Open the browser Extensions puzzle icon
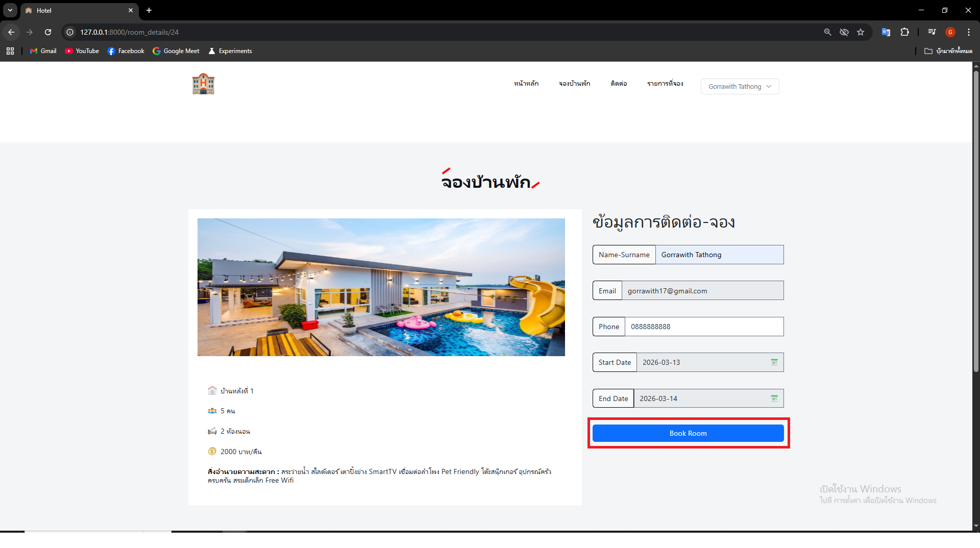 904,32
